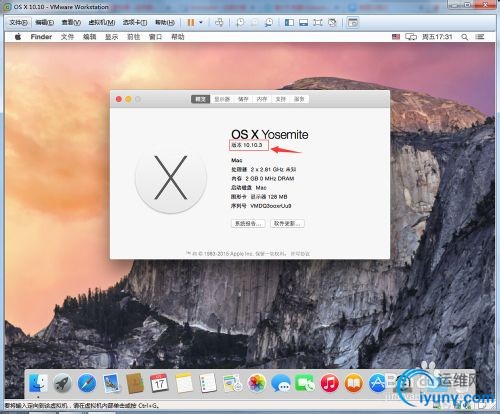Image resolution: width=500 pixels, height=414 pixels.
Task: Open Safari from the Dock
Action: pos(87,383)
